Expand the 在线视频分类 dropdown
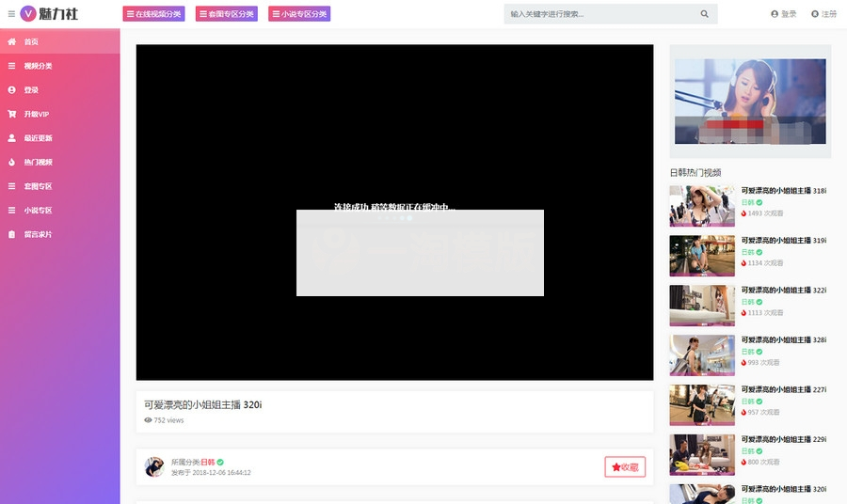Viewport: 847px width, 504px height. [x=154, y=14]
